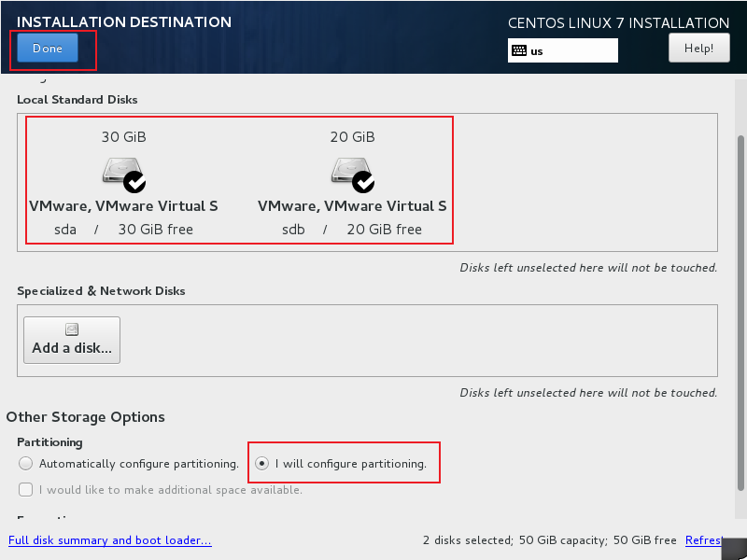Screen dimensions: 747x560
Task: Click the Add a disk... button
Action: click(x=72, y=340)
